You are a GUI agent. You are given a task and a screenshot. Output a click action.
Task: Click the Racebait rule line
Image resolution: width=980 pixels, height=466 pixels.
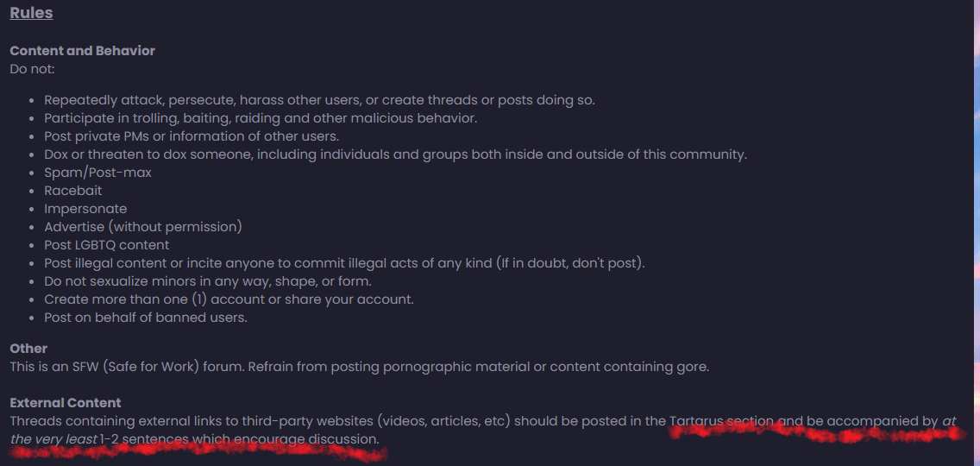click(73, 191)
